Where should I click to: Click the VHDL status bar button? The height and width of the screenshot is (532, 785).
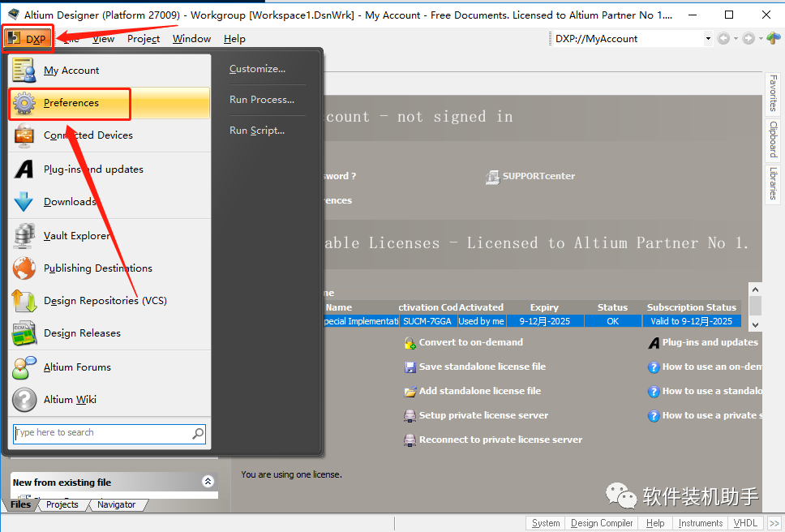coord(745,523)
